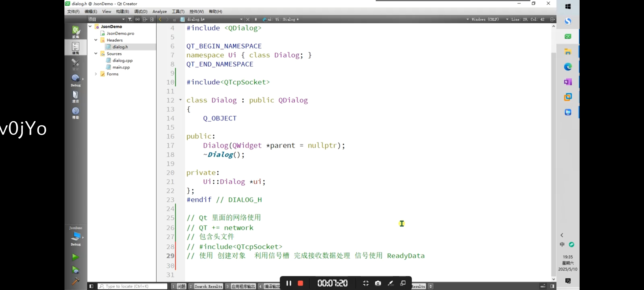This screenshot has width=644, height=290.
Task: Click the Type to locate search field
Action: pyautogui.click(x=133, y=286)
